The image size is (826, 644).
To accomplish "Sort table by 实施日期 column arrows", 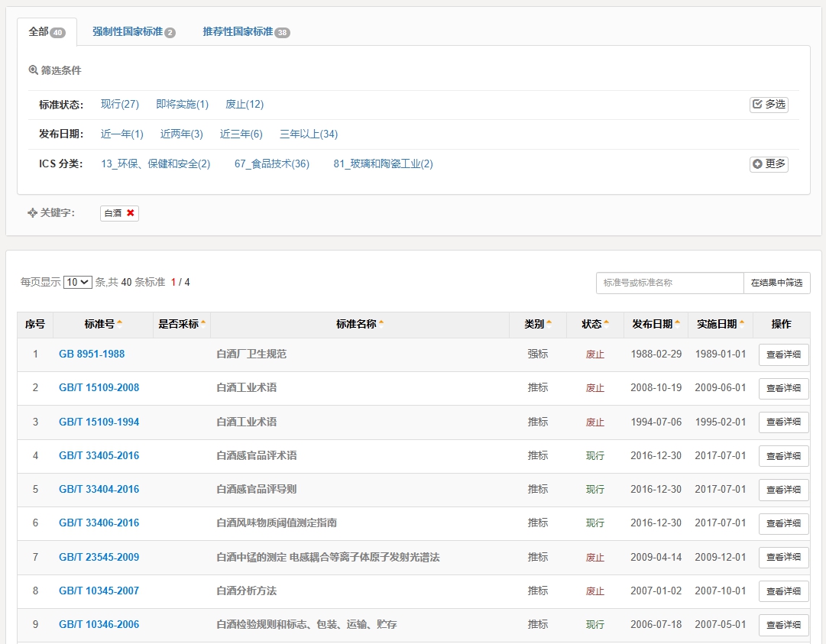I will [x=742, y=324].
